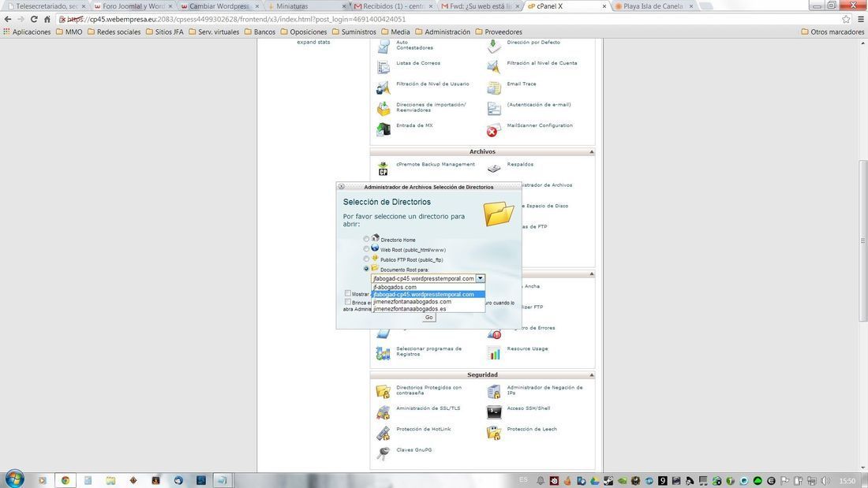Open the Resource Usage chart icon
The width and height of the screenshot is (868, 488).
[x=494, y=353]
